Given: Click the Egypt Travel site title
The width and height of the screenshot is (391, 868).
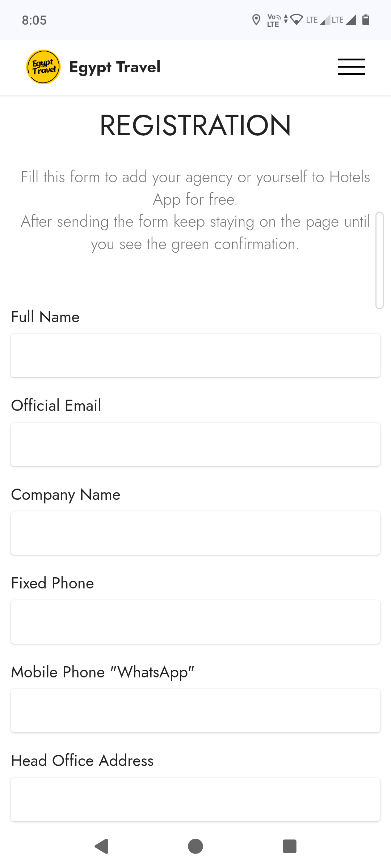Looking at the screenshot, I should [114, 67].
